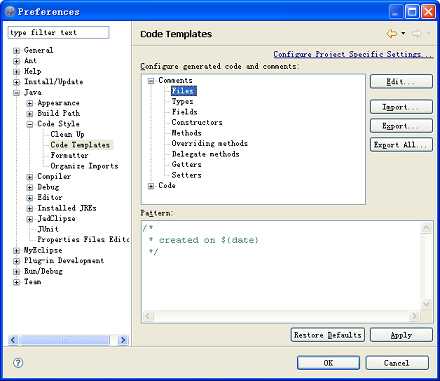The height and width of the screenshot is (381, 440).
Task: Open the back history dropdown arrow
Action: (x=403, y=33)
